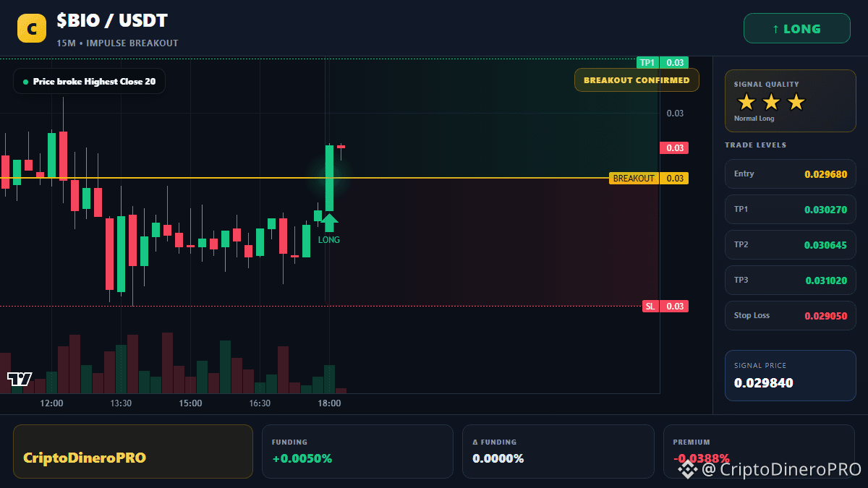Click the Entry 0.029680 level row
The image size is (868, 488).
[x=791, y=174]
